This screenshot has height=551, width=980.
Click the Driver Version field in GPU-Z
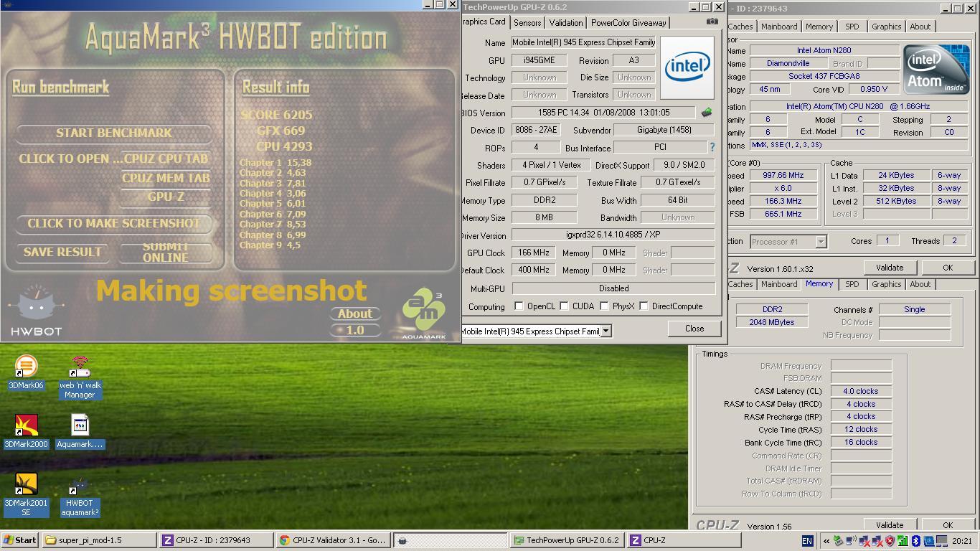tap(613, 235)
